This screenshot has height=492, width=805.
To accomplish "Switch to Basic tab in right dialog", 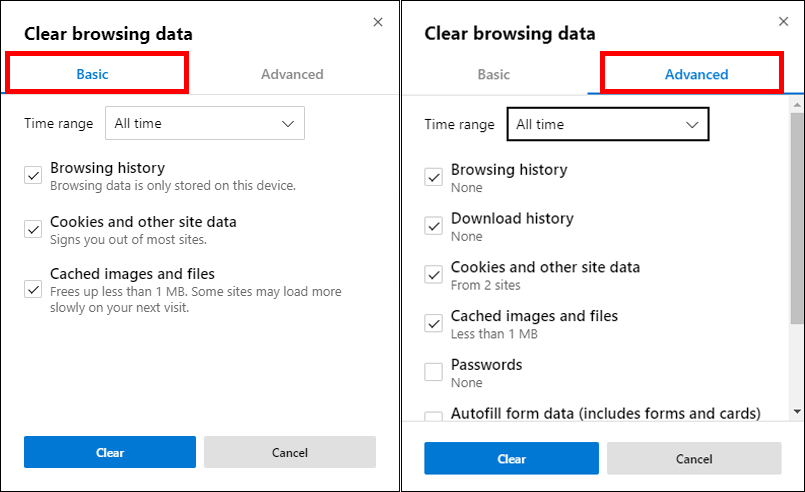I will click(494, 74).
